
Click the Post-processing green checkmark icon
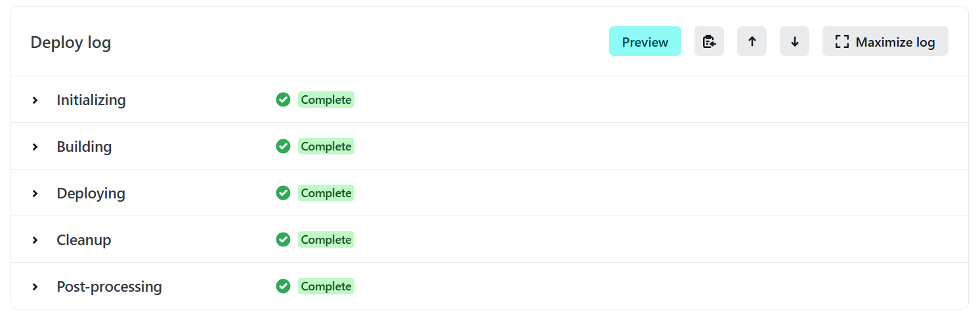point(283,286)
